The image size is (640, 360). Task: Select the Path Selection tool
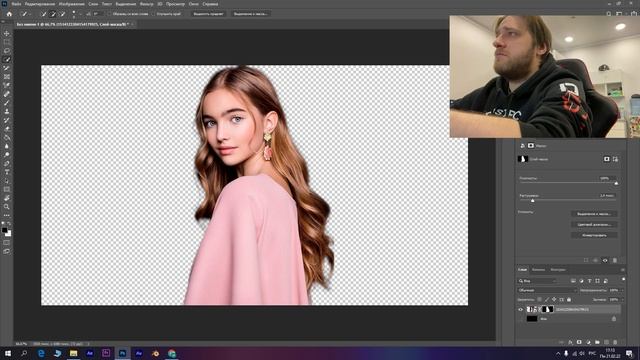(7, 181)
